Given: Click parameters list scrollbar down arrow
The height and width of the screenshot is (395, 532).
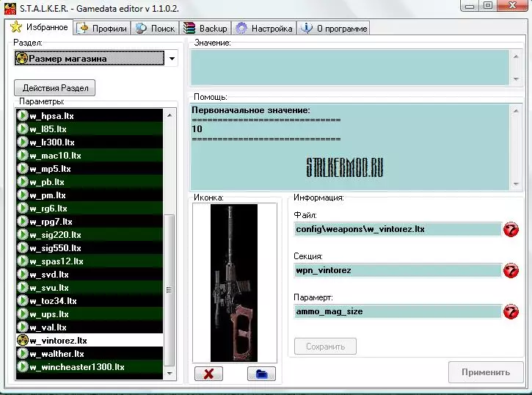Looking at the screenshot, I should point(170,373).
